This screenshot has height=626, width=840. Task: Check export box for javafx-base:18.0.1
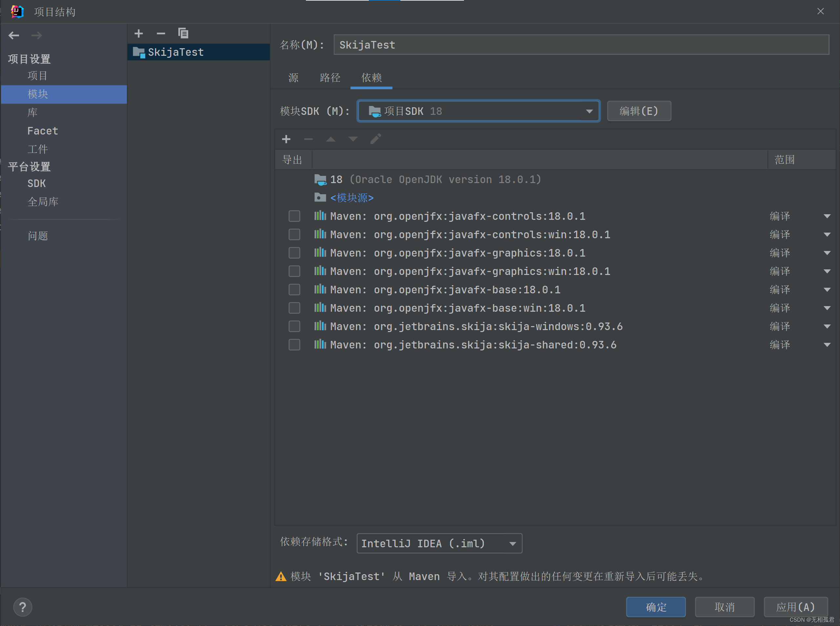[x=294, y=289]
